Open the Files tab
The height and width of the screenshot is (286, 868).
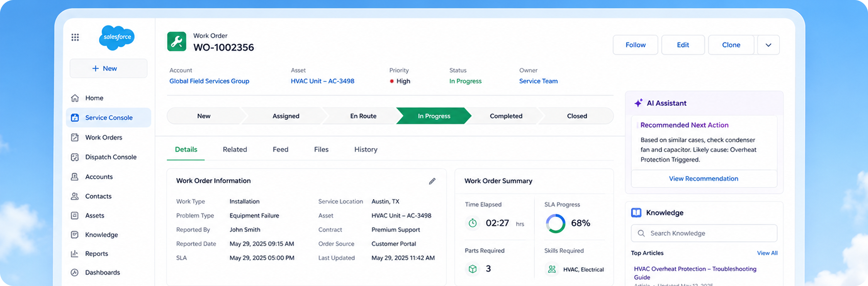[321, 150]
